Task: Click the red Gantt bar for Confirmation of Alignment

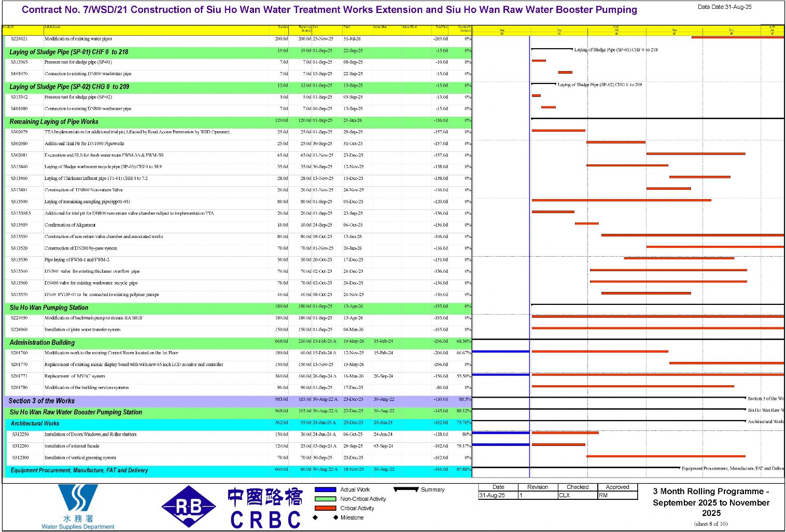Action: pos(587,223)
